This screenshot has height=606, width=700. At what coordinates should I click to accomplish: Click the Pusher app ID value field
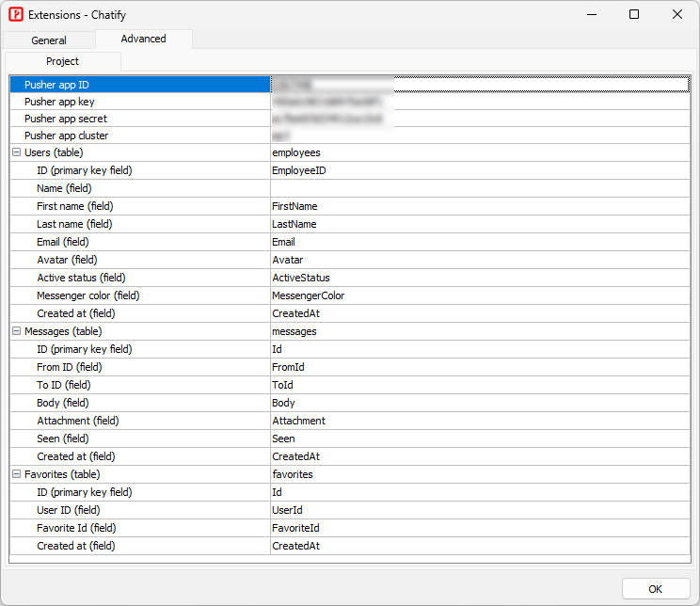point(481,85)
